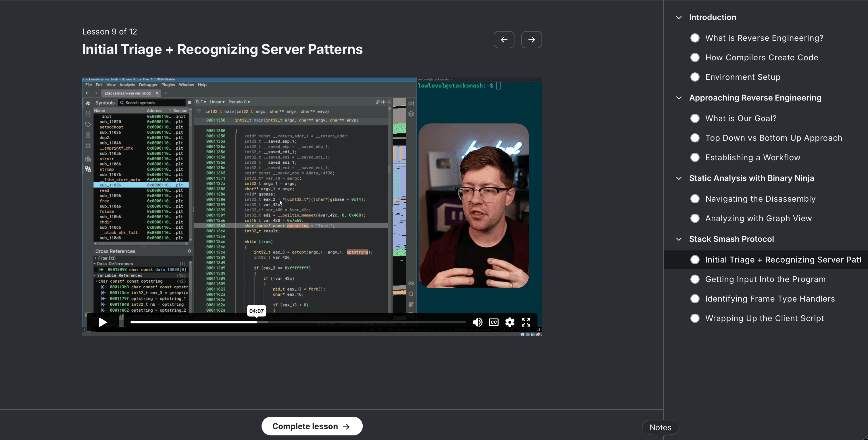Collapse the Stack Smash Protocol section
868x440 pixels.
[x=679, y=239]
